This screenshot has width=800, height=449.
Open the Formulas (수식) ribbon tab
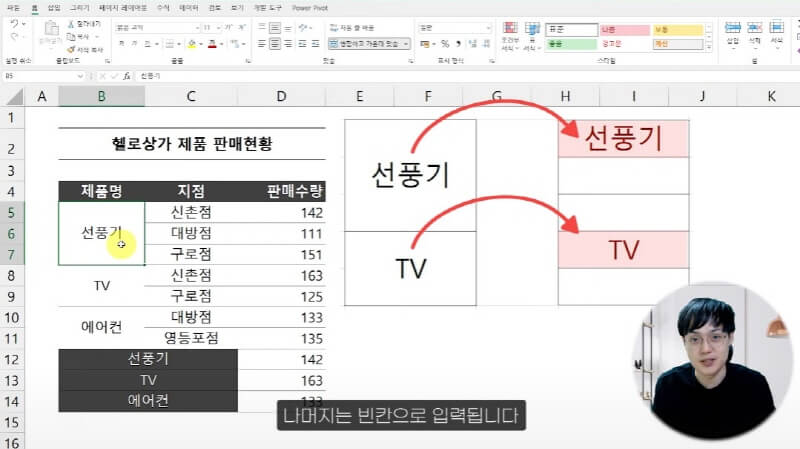pyautogui.click(x=163, y=8)
